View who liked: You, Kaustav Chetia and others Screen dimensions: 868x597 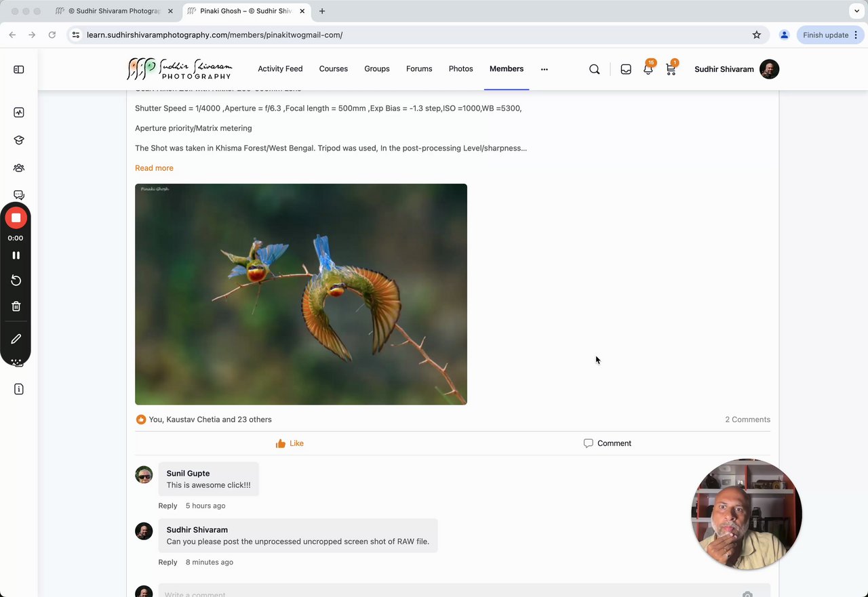pos(210,419)
